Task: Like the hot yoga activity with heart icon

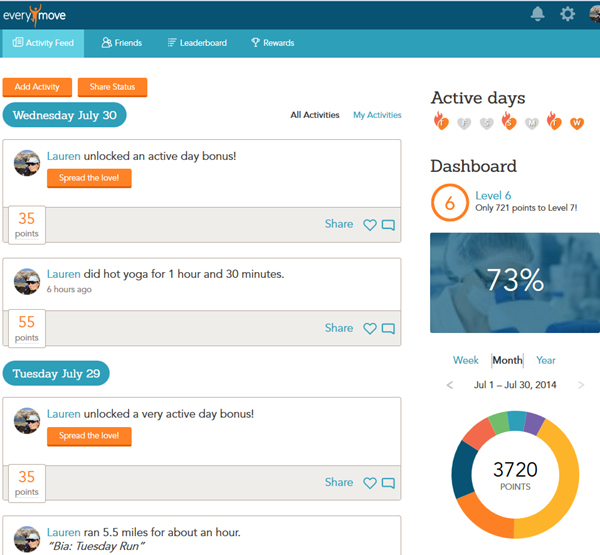Action: click(x=370, y=328)
